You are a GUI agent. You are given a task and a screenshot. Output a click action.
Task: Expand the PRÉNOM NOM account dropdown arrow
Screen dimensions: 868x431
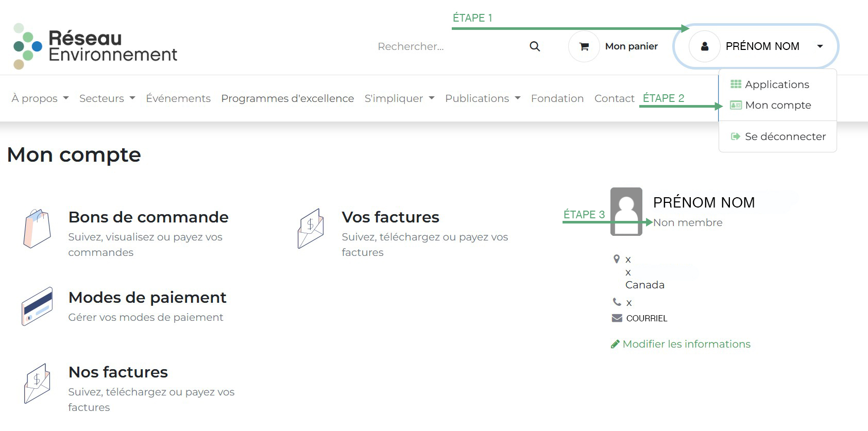pyautogui.click(x=820, y=46)
